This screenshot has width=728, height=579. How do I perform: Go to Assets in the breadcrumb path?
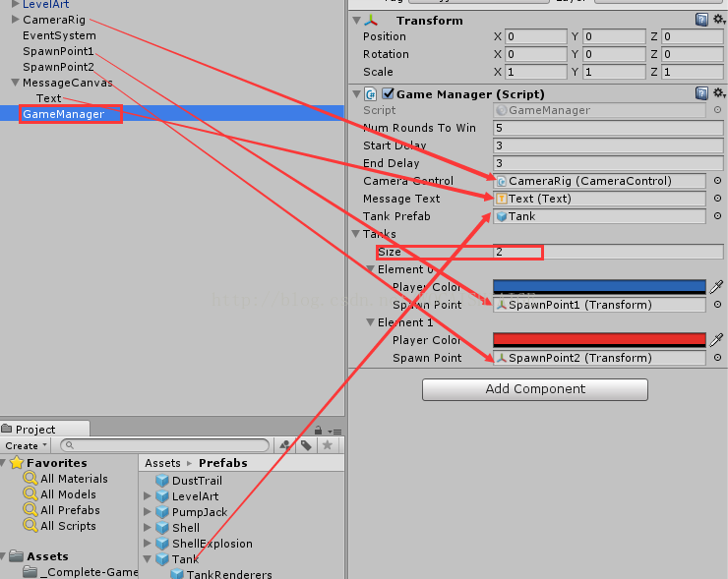point(162,463)
